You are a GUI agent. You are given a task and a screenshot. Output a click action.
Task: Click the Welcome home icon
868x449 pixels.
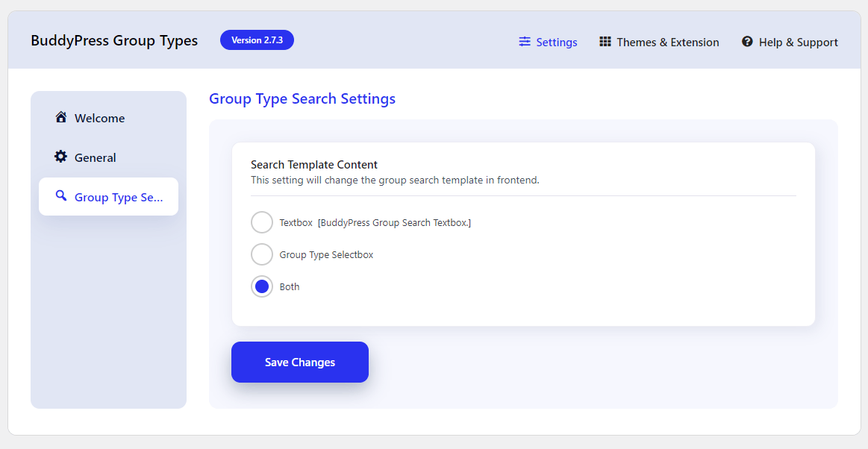pos(61,117)
